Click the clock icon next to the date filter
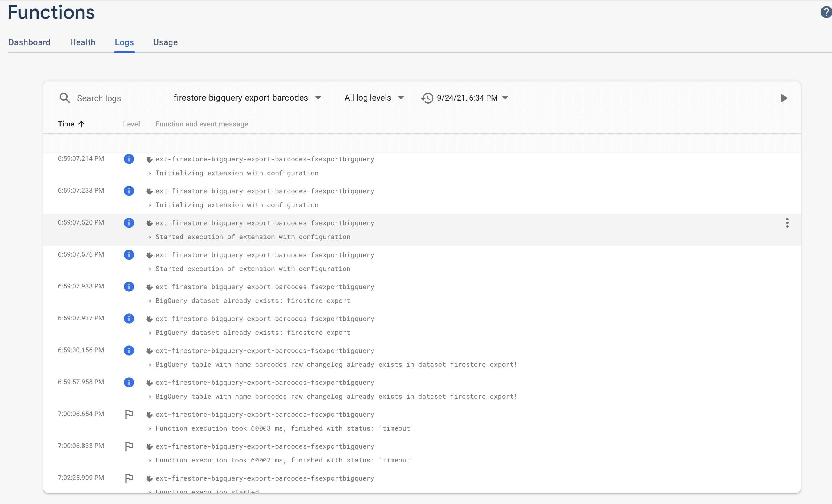 click(427, 98)
